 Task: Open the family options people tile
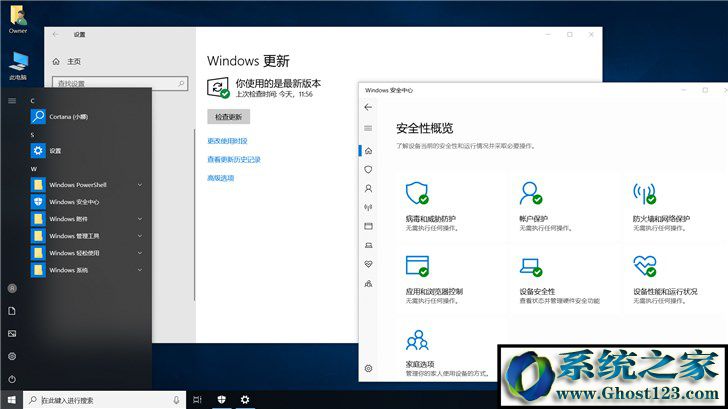pos(446,352)
